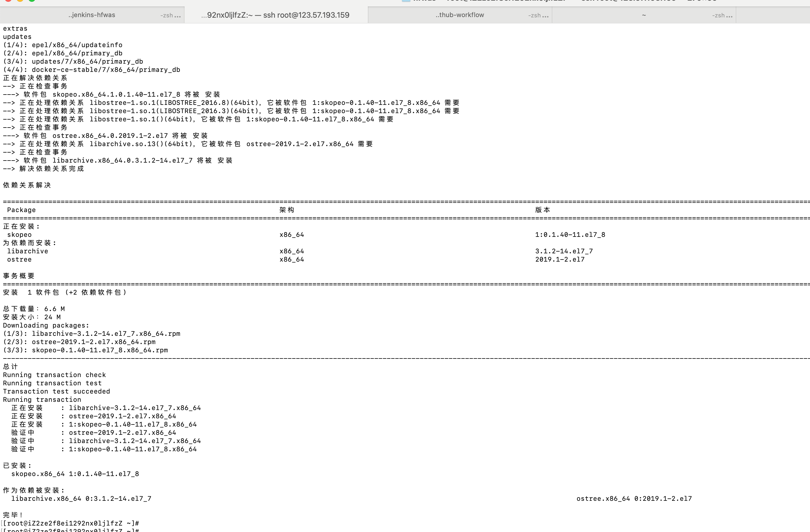810x532 pixels.
Task: Click the '安装大小: 24 M' line
Action: [32, 317]
